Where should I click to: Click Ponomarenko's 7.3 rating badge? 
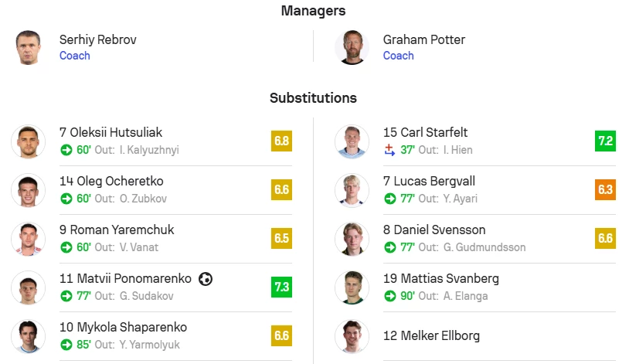coord(281,287)
